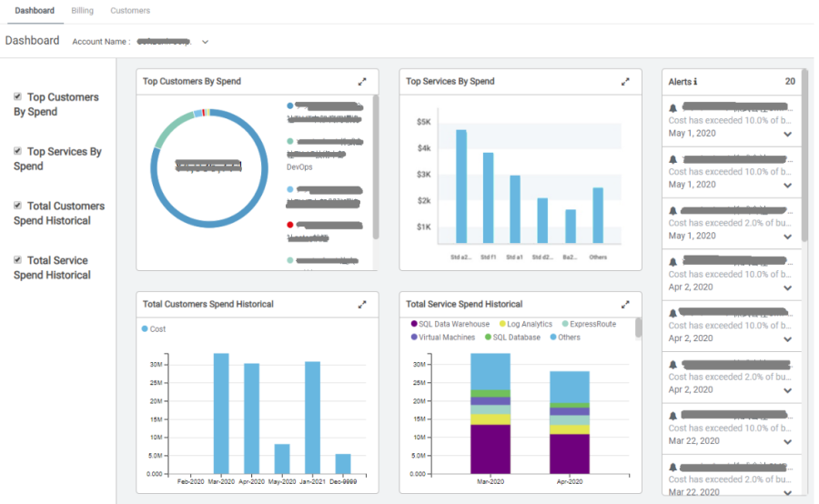This screenshot has width=819, height=504.
Task: Click the Log Analytics yellow legend swatch
Action: coord(501,324)
